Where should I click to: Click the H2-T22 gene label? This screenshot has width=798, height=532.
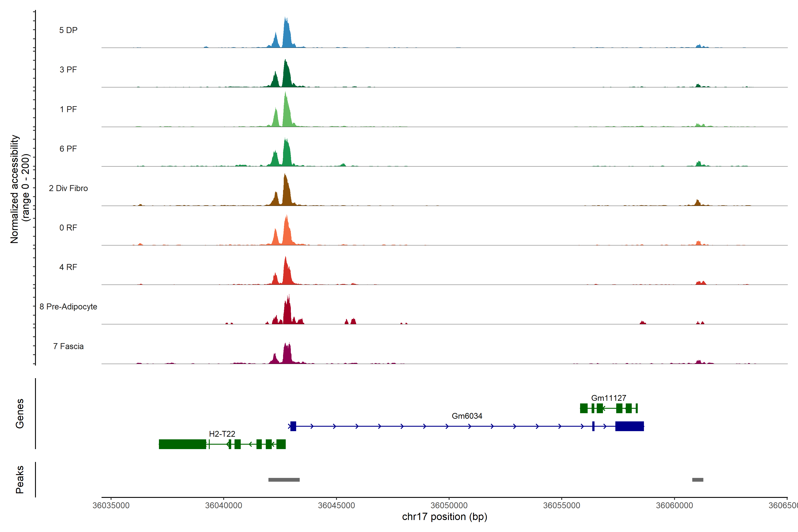[x=222, y=434]
